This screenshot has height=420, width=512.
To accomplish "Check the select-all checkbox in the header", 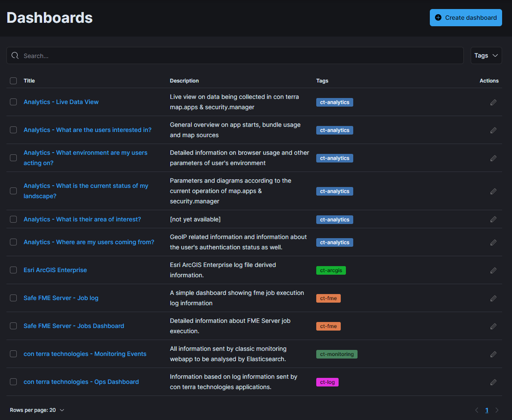I will click(x=13, y=81).
